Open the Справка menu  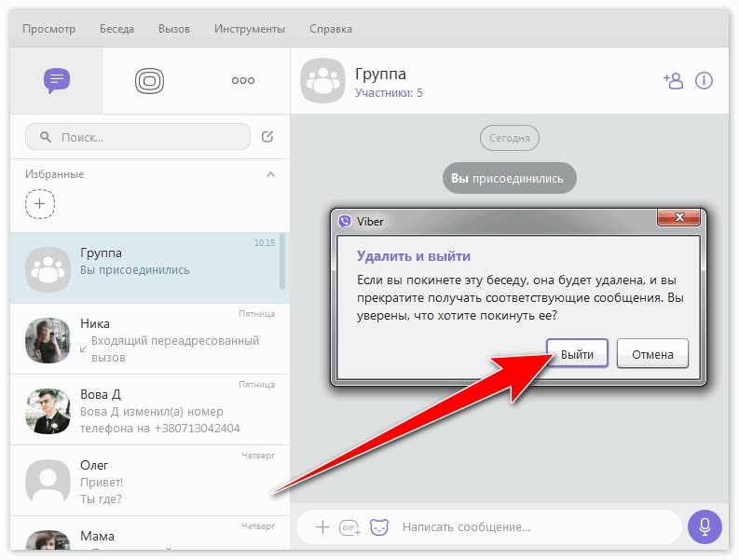(331, 29)
